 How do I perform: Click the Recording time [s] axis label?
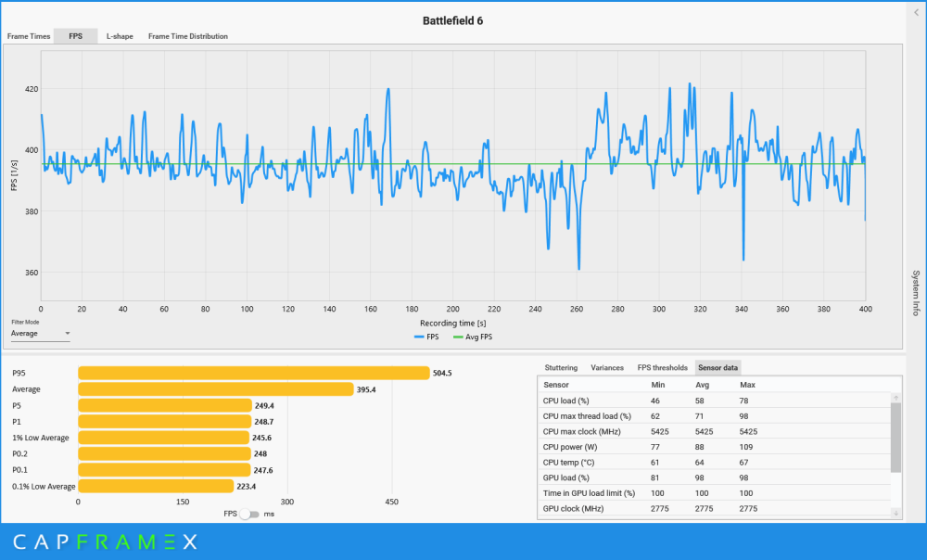[x=453, y=324]
